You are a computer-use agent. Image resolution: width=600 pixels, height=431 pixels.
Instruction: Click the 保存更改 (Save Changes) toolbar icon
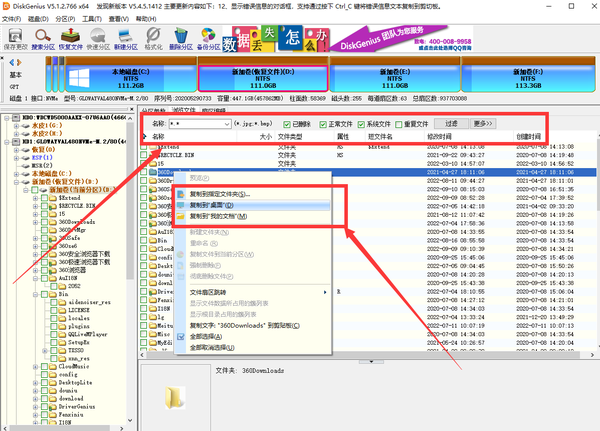(x=15, y=37)
